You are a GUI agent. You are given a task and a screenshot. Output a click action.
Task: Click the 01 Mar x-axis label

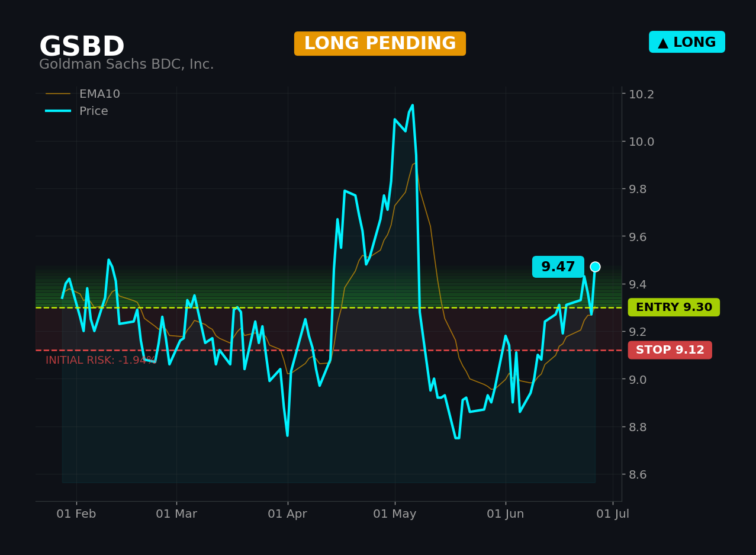(176, 514)
